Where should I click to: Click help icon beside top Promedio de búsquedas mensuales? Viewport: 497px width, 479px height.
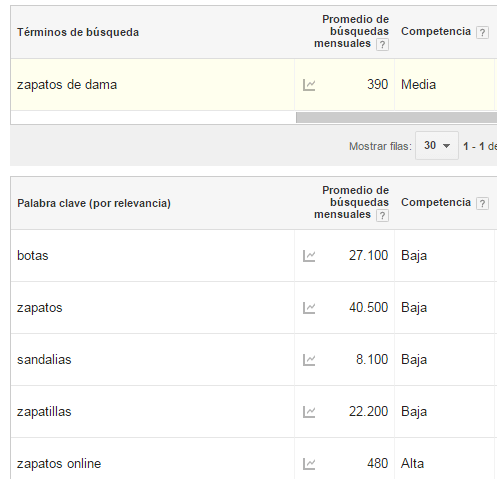click(x=382, y=44)
